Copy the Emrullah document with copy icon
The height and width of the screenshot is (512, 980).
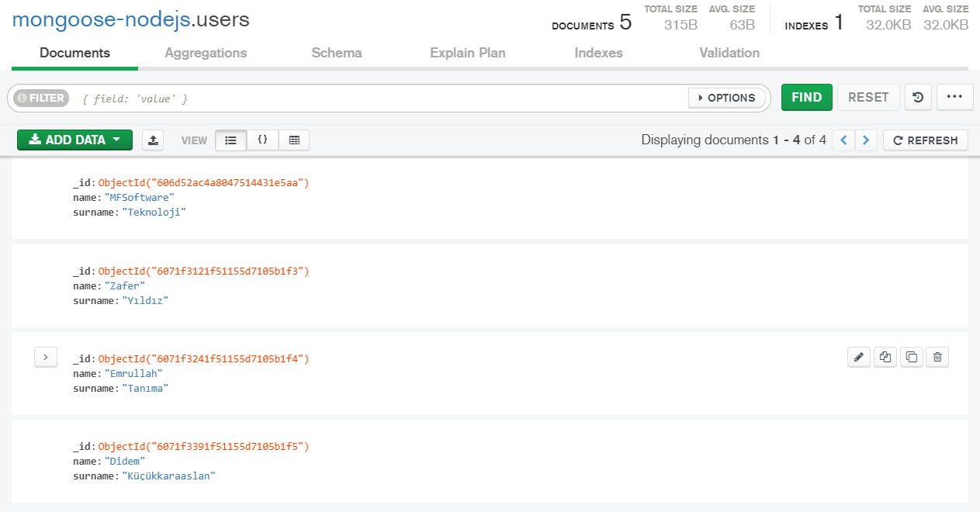885,357
